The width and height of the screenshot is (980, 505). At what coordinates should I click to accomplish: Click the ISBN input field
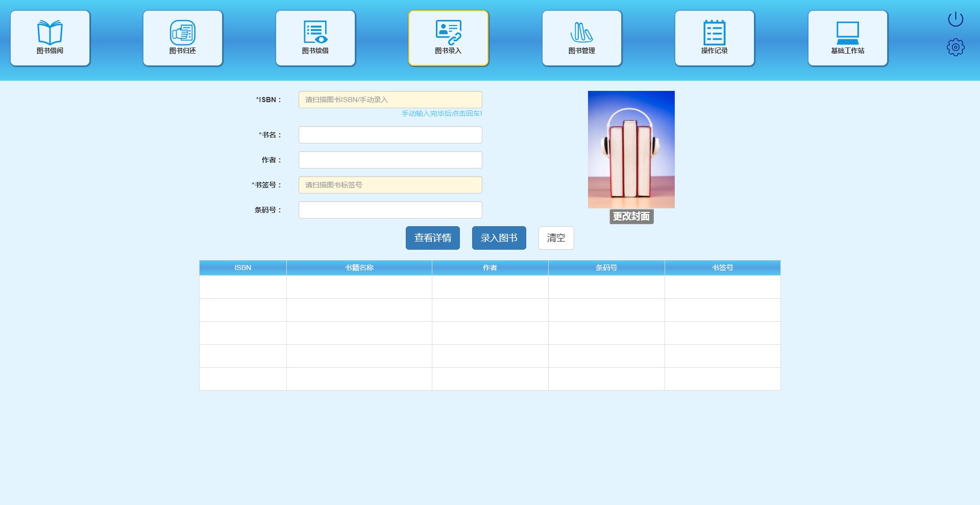coord(390,100)
